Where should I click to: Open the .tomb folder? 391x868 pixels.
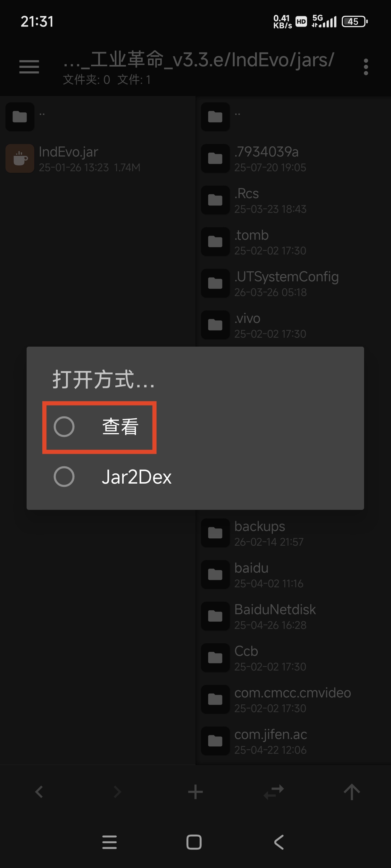[x=293, y=242]
